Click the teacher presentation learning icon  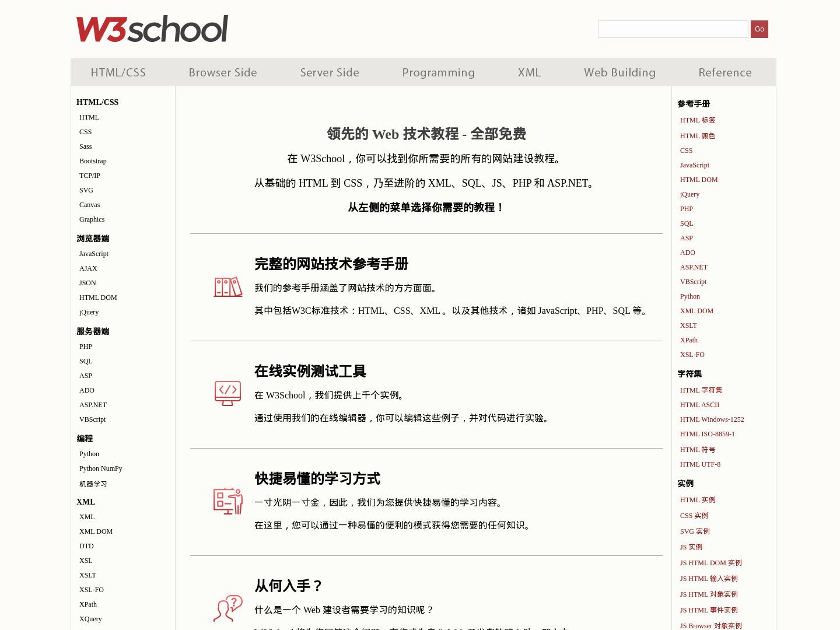click(x=228, y=501)
